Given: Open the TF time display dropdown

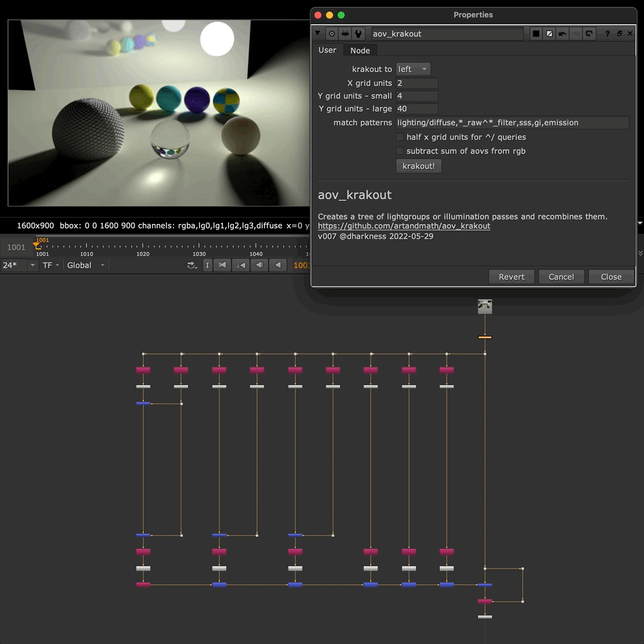Looking at the screenshot, I should coord(51,265).
